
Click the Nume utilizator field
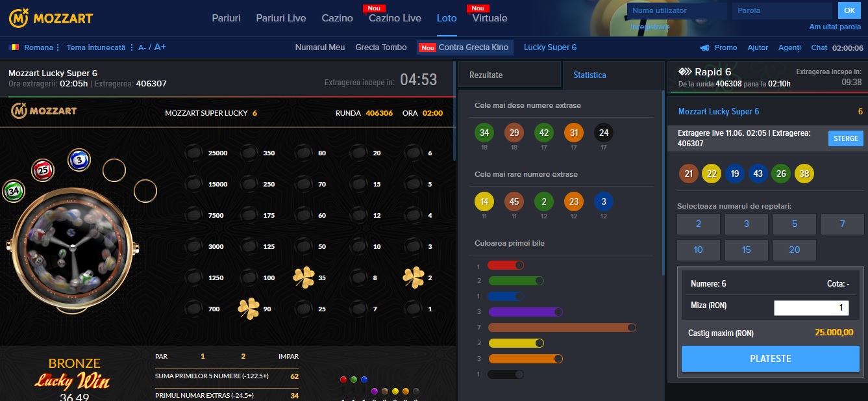tap(678, 10)
